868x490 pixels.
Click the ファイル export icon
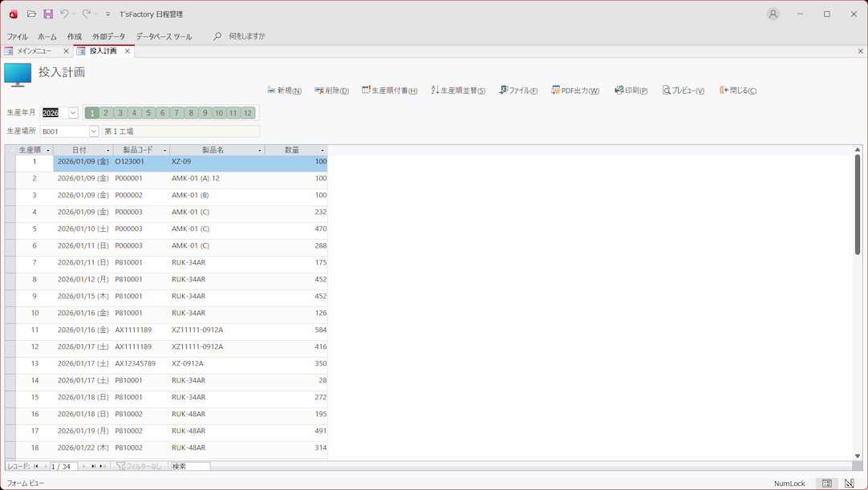(x=503, y=91)
